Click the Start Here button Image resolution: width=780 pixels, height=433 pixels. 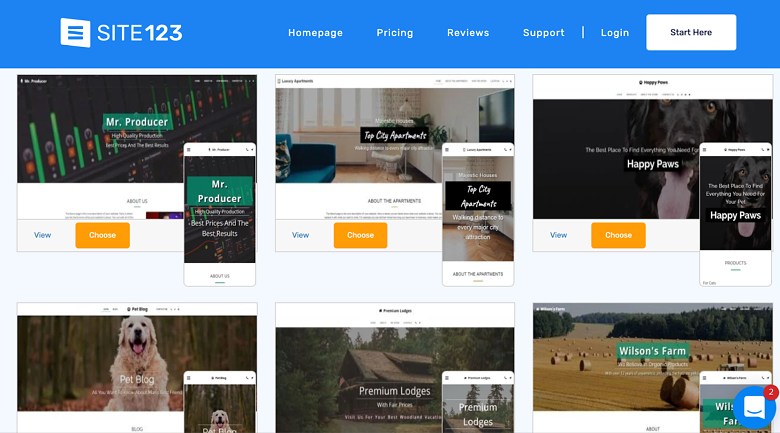click(x=691, y=32)
